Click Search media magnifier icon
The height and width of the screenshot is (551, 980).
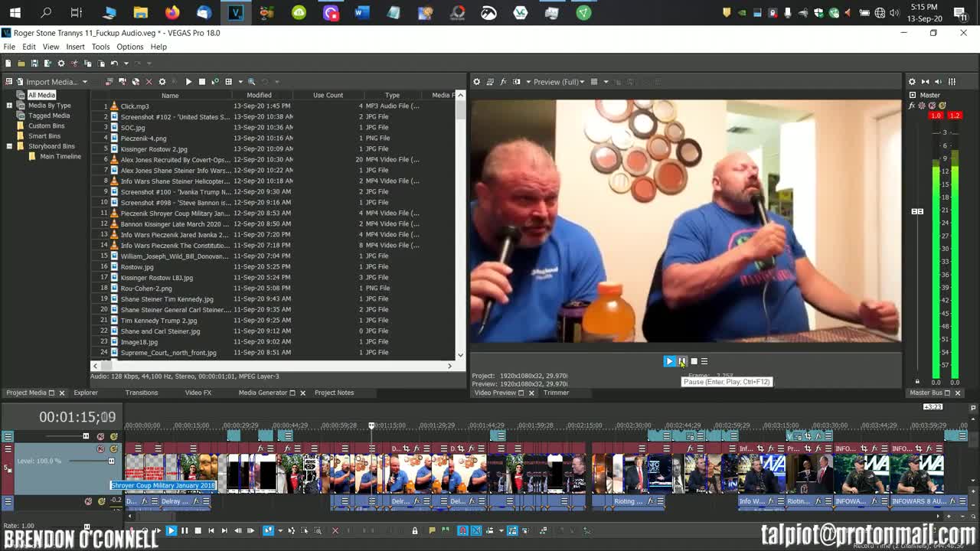click(x=251, y=82)
